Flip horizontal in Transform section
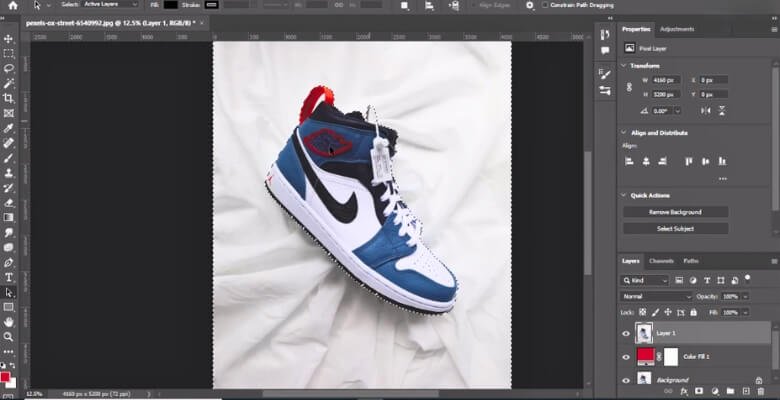This screenshot has height=400, width=780. (x=705, y=110)
